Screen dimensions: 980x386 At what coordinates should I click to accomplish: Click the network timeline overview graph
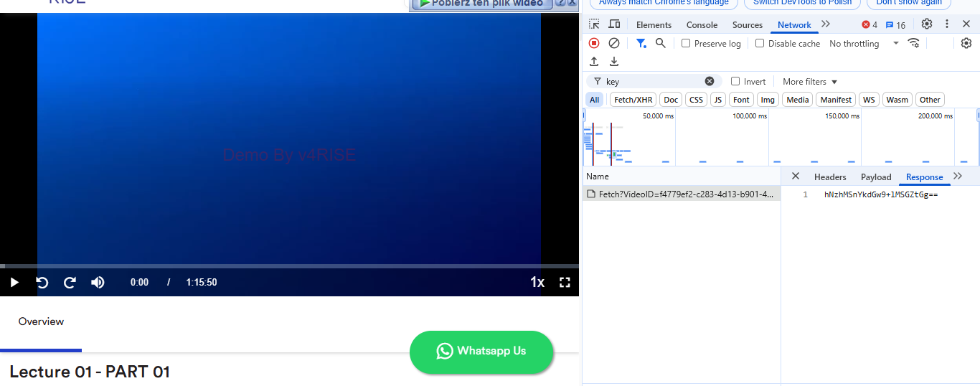[x=781, y=137]
